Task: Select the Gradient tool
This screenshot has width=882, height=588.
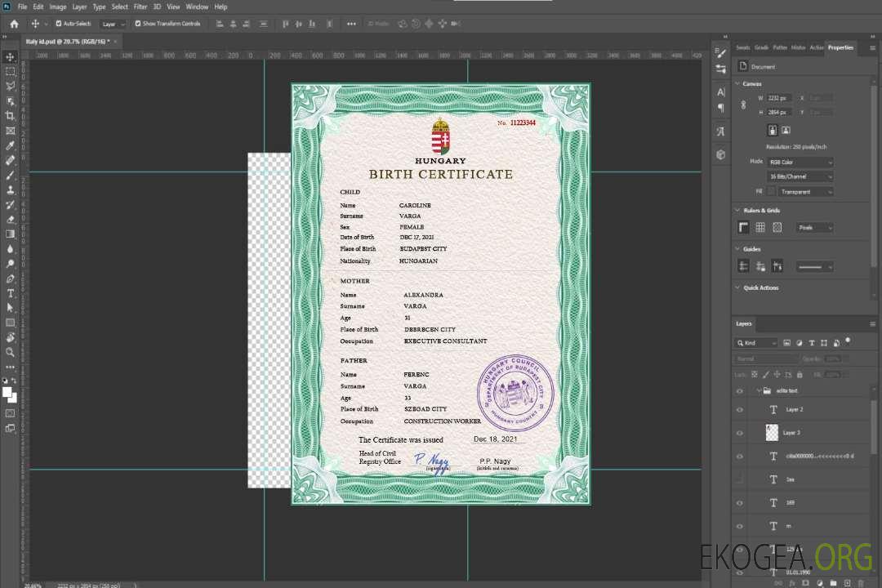Action: click(10, 234)
